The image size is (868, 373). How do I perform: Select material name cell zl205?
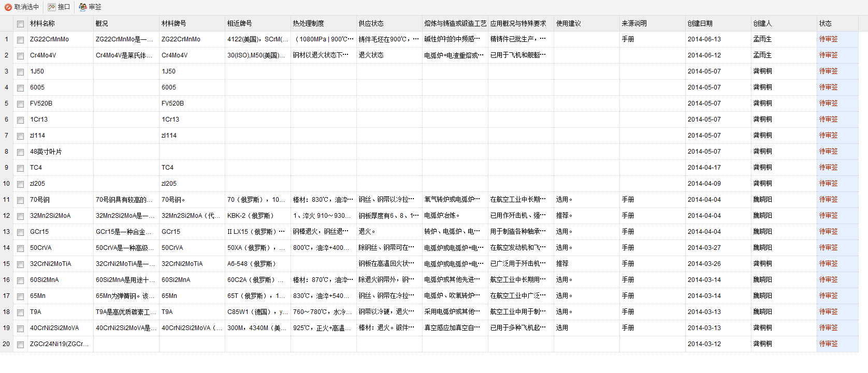tap(60, 184)
